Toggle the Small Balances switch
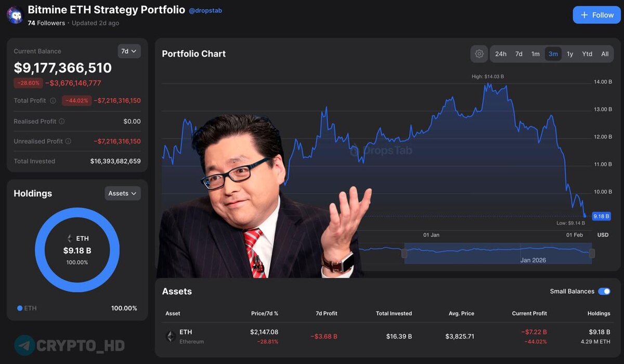Viewport: 624px width, 364px height. point(604,291)
